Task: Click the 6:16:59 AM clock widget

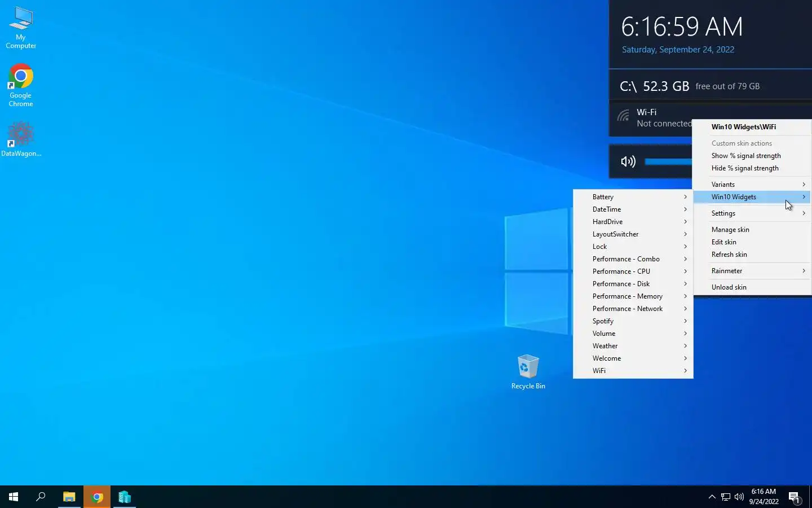Action: 682,27
